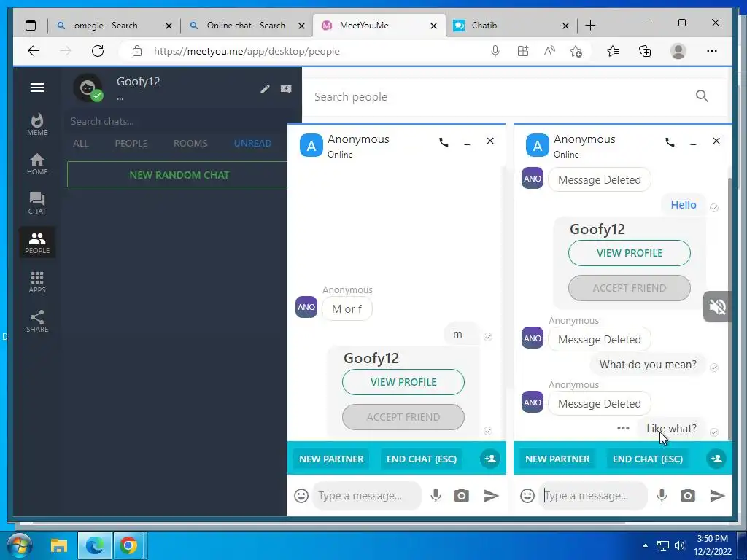This screenshot has height=560, width=747.
Task: Open browser settings ellipsis menu
Action: 712,51
